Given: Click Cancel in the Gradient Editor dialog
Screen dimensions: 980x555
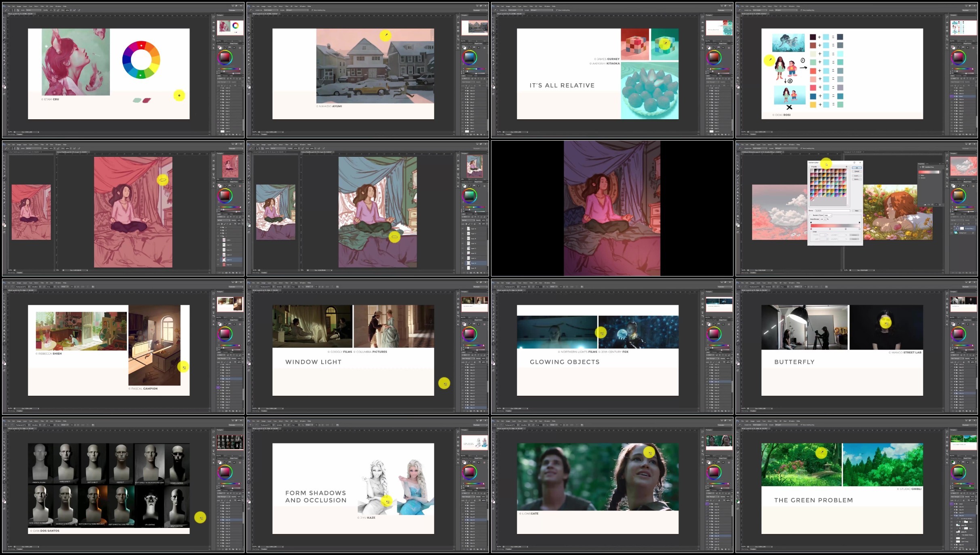Looking at the screenshot, I should (857, 171).
